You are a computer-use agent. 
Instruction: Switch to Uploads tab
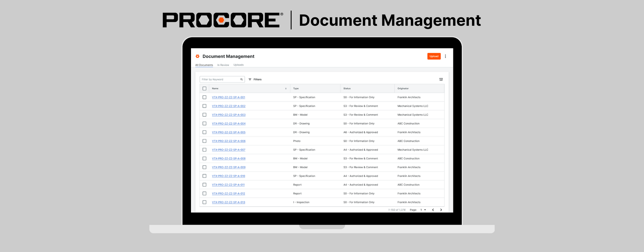click(x=239, y=65)
